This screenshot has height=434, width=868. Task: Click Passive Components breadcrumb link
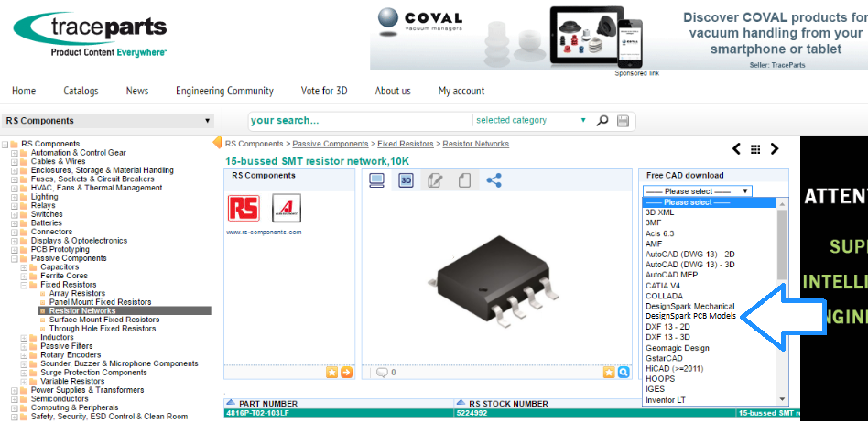coord(331,144)
